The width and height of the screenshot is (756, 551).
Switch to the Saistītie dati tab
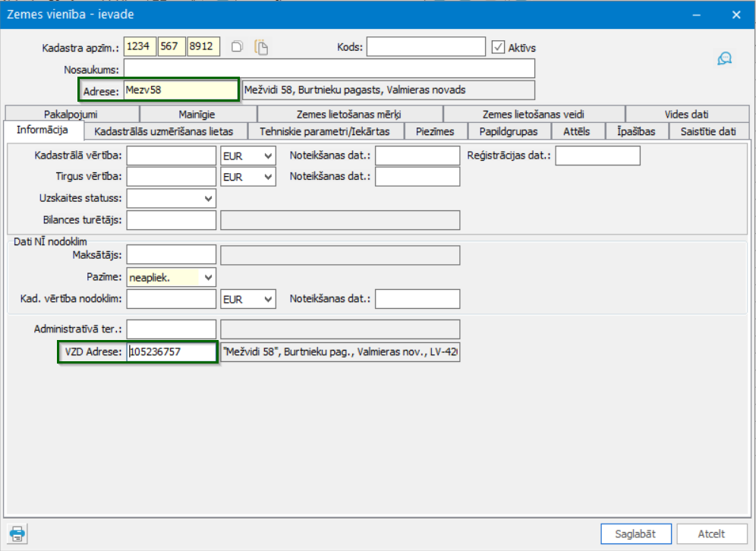[x=709, y=131]
